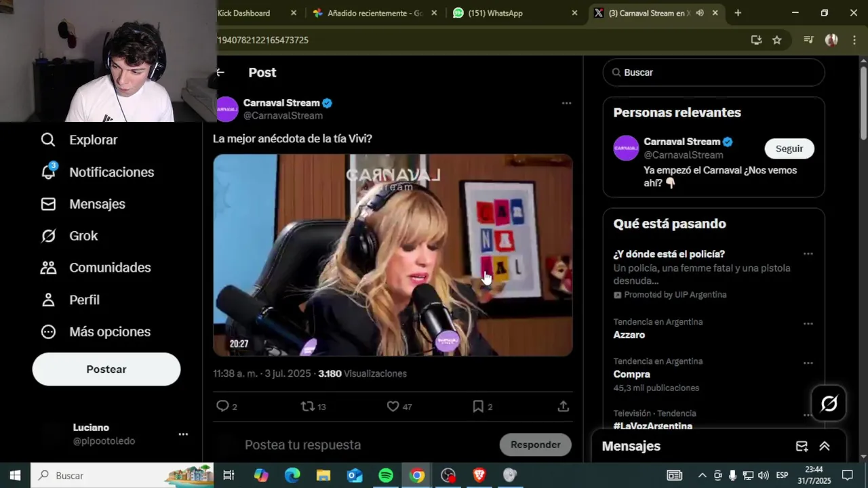Viewport: 868px width, 488px height.
Task: Open options for Compra trend
Action: (808, 363)
